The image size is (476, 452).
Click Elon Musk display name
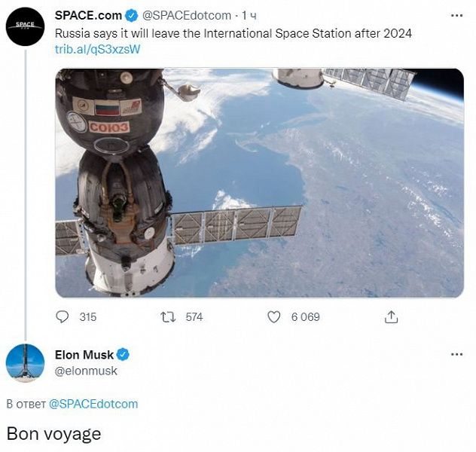pos(84,355)
